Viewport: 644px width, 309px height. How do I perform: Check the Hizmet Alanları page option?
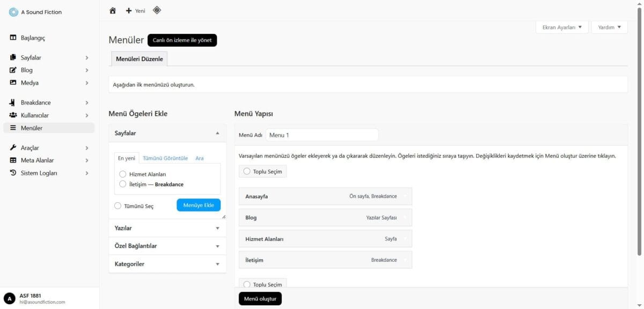pyautogui.click(x=123, y=174)
